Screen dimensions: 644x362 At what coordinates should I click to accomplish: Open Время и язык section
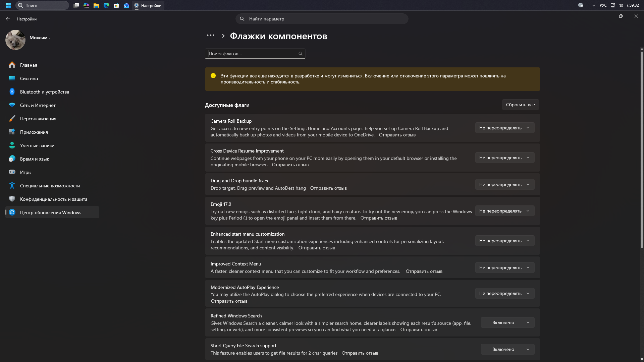(52, 159)
